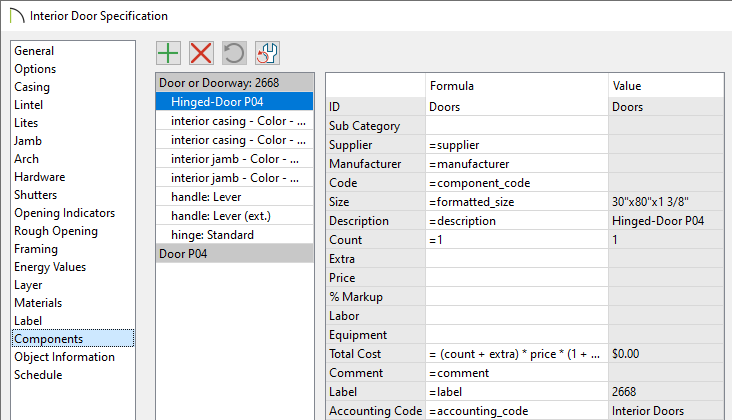Edit the =label formula cell
The height and width of the screenshot is (420, 732).
pos(517,392)
